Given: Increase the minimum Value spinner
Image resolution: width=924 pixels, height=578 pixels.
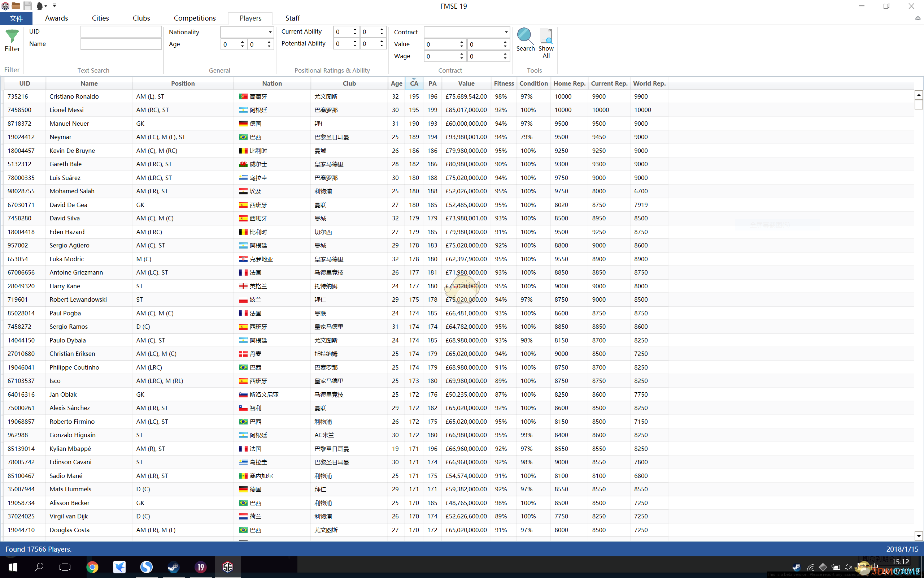Looking at the screenshot, I should click(462, 42).
